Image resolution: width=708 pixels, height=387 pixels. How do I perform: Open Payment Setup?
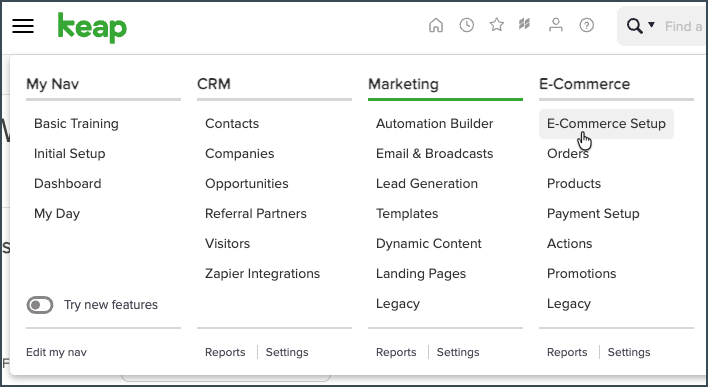coord(593,214)
